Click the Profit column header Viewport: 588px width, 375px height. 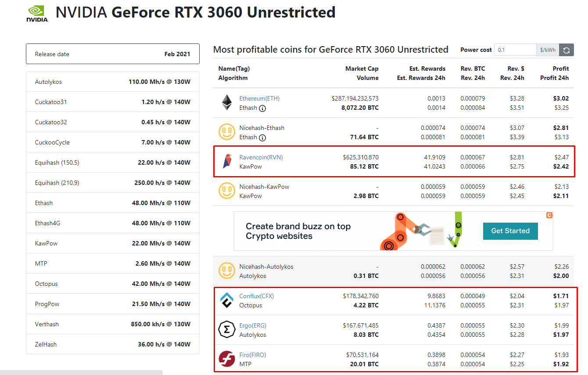(561, 69)
